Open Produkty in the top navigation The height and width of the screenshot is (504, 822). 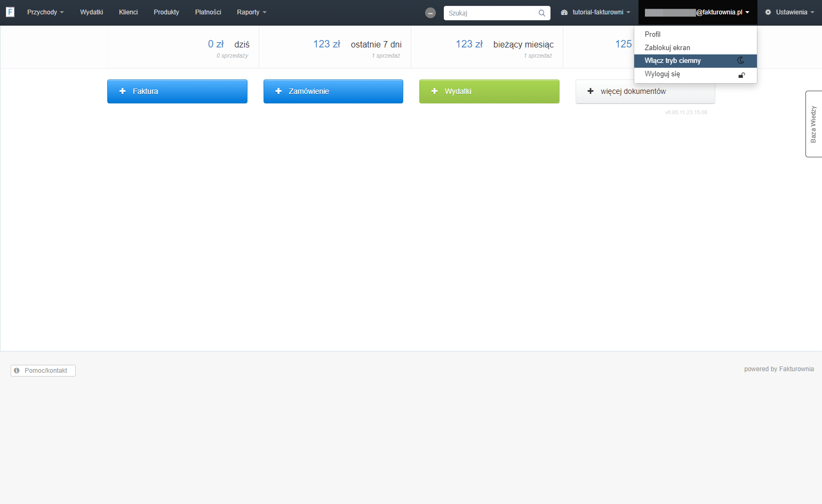(166, 12)
